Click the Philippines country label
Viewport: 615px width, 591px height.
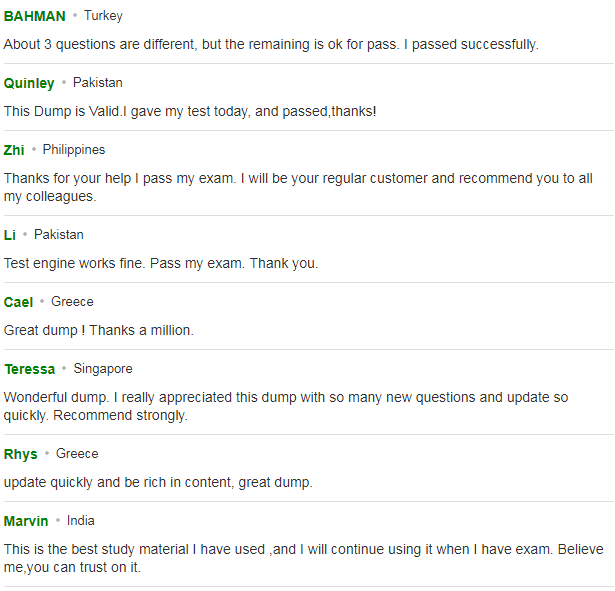point(74,150)
